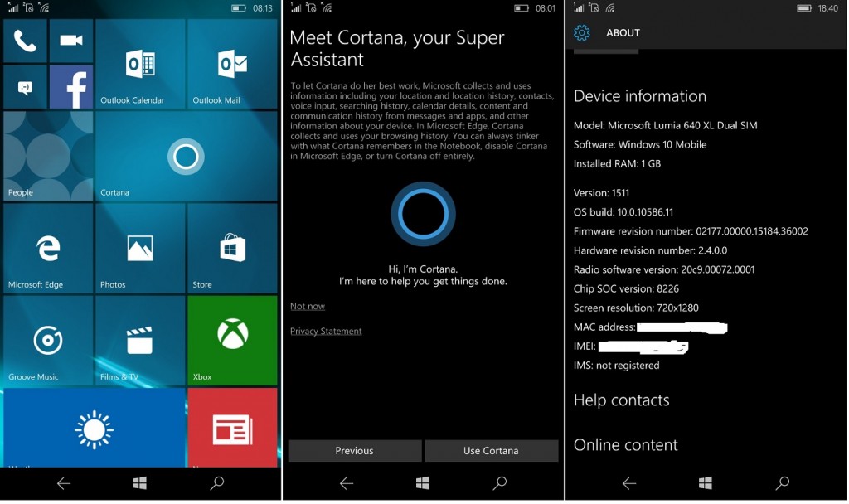This screenshot has width=849, height=504.
Task: Select the Installed RAM: 1 GB line
Action: click(617, 163)
